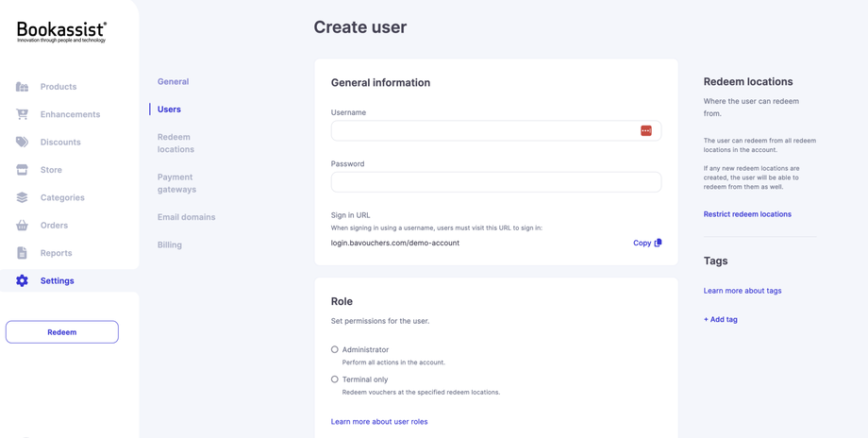Click the Orders basket icon
Viewport: 868px width, 438px height.
click(x=22, y=226)
